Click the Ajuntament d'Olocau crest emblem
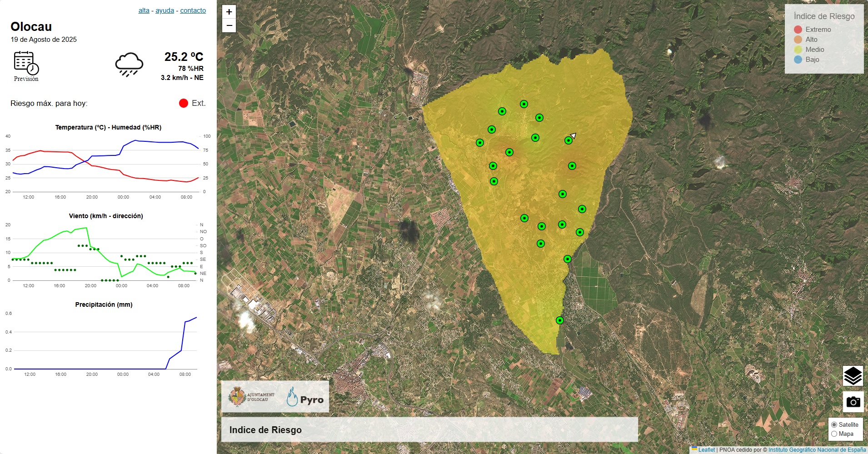 238,396
